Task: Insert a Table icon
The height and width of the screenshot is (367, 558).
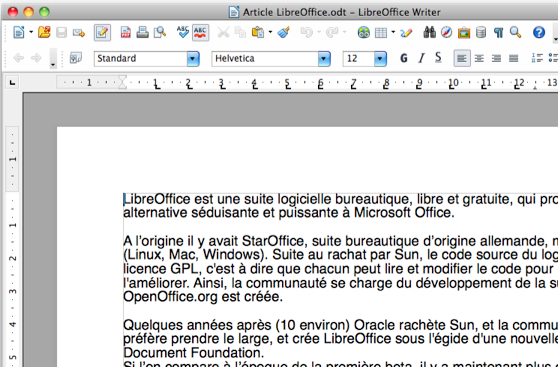Action: pos(381,33)
